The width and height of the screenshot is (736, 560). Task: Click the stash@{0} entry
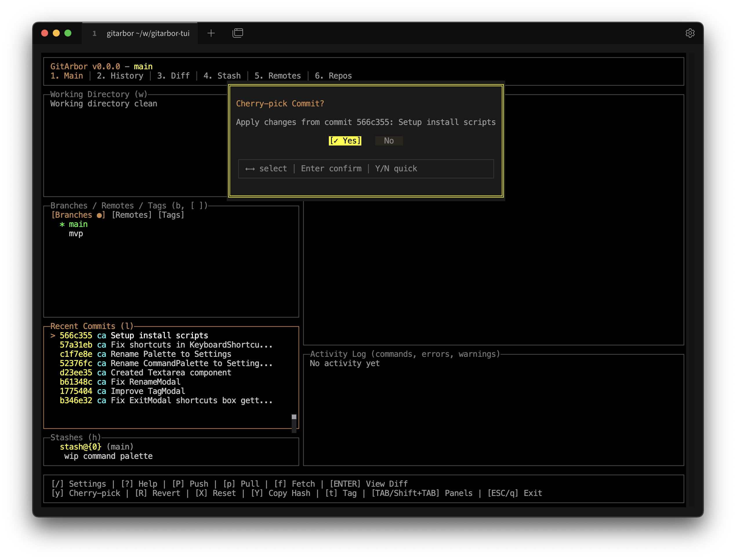(x=80, y=447)
